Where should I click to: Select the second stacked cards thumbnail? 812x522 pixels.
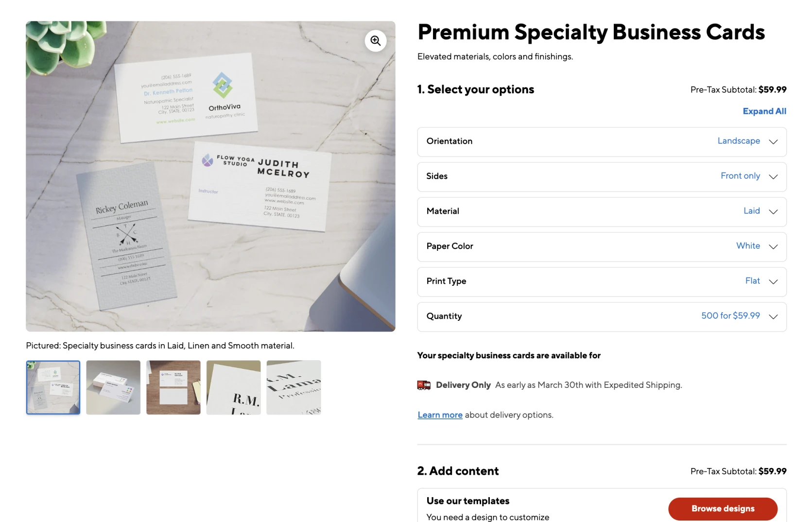point(113,387)
